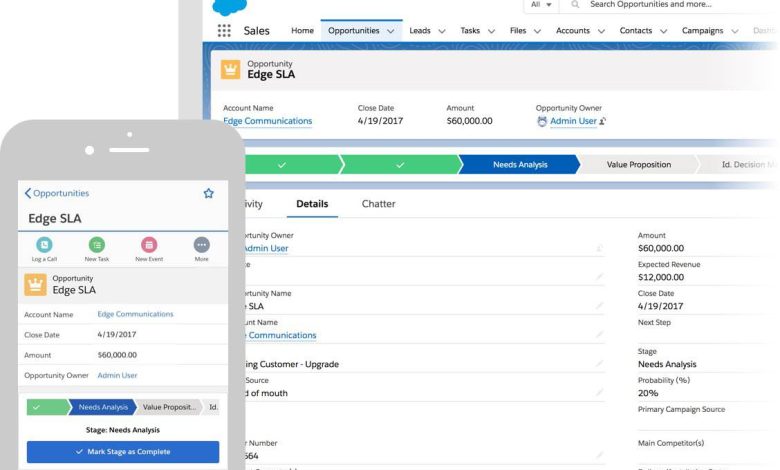Click the edit pencil on the Opportunity Name field
Screen dimensions: 780x470
click(x=599, y=305)
